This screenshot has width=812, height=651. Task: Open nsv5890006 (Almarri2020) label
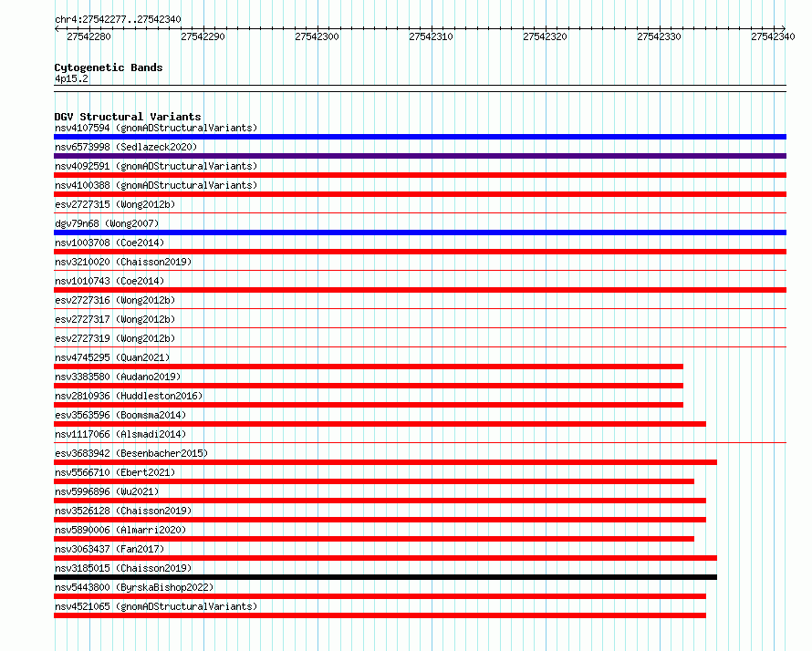[120, 530]
